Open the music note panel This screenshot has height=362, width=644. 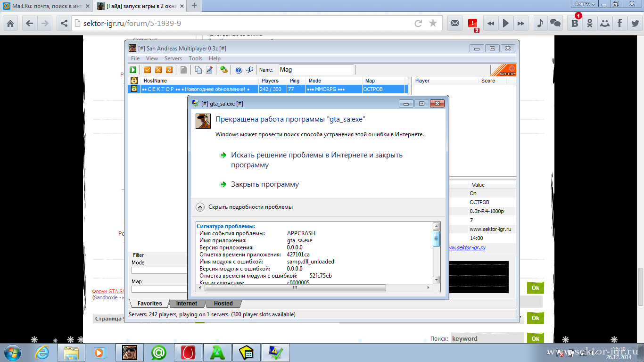click(x=540, y=23)
